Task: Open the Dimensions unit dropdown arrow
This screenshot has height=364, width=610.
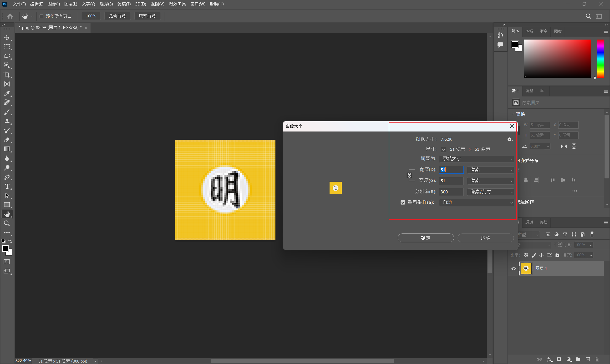Action: click(x=443, y=149)
